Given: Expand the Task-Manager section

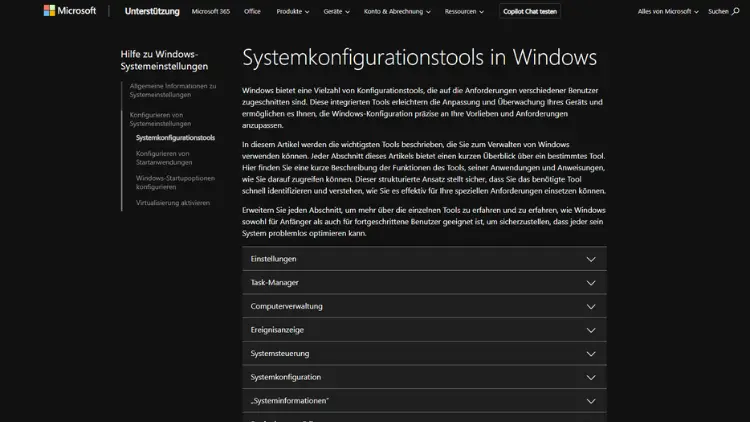Looking at the screenshot, I should (x=424, y=282).
